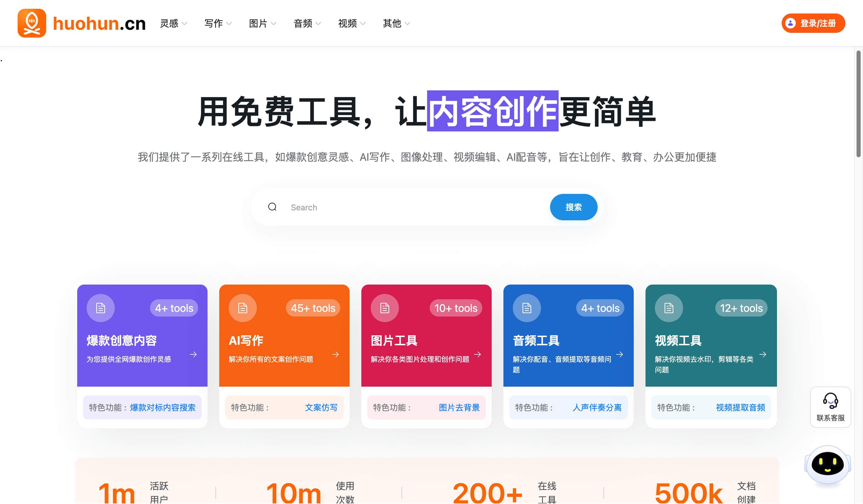
Task: Click the arrow icon on the 图片工具 card
Action: click(x=477, y=354)
